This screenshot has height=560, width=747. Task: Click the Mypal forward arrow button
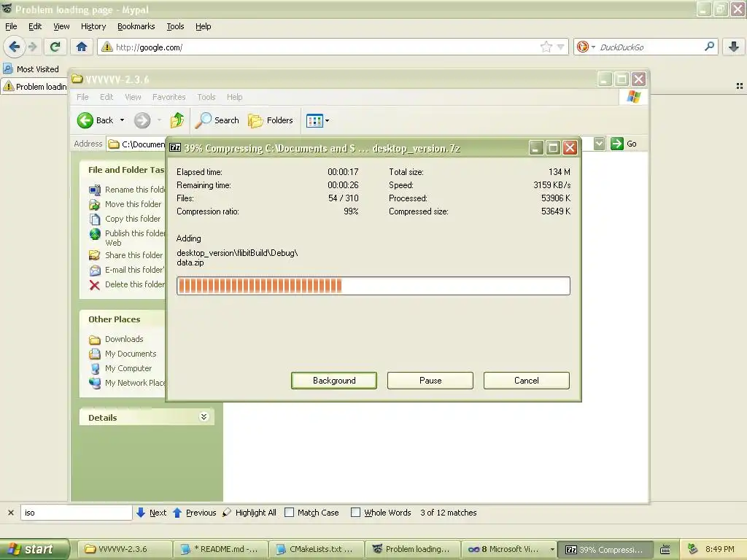tap(32, 47)
